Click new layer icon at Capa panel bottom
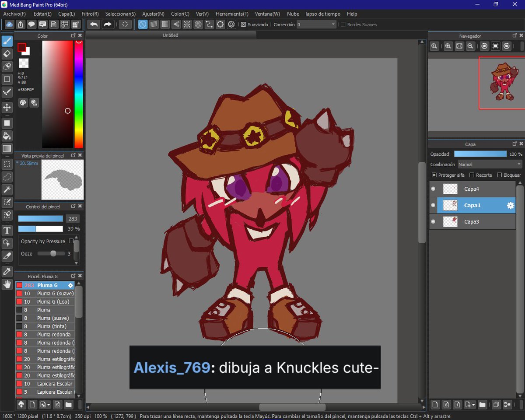This screenshot has width=525, height=420. (435, 404)
